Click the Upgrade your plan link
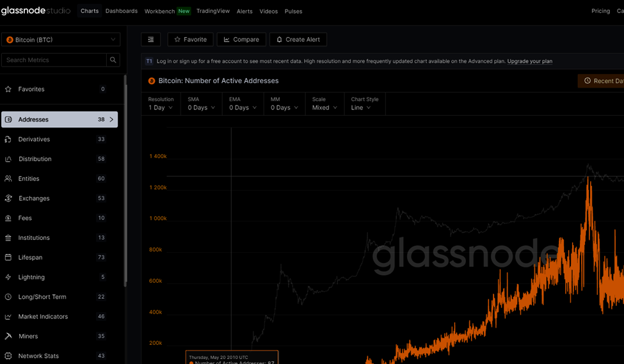This screenshot has height=364, width=624. coord(530,61)
